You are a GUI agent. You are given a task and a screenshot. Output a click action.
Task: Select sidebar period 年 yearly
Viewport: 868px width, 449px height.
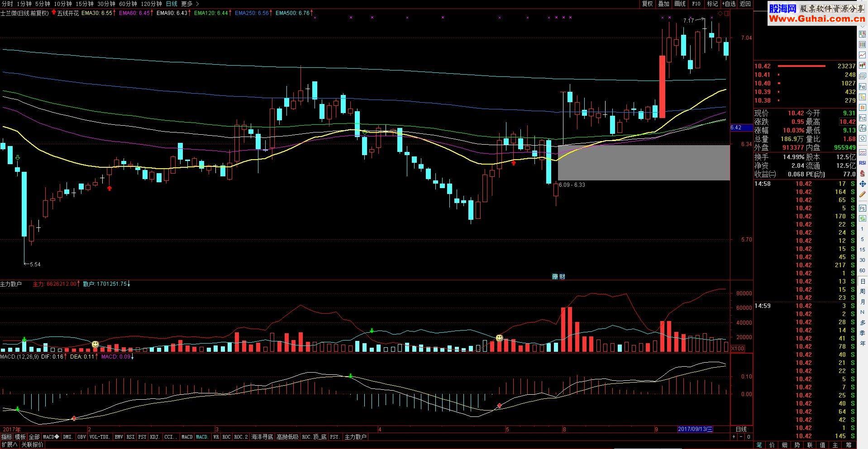pos(863,344)
